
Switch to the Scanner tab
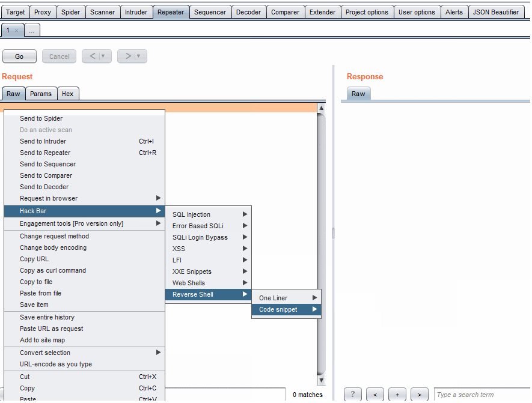coord(102,12)
